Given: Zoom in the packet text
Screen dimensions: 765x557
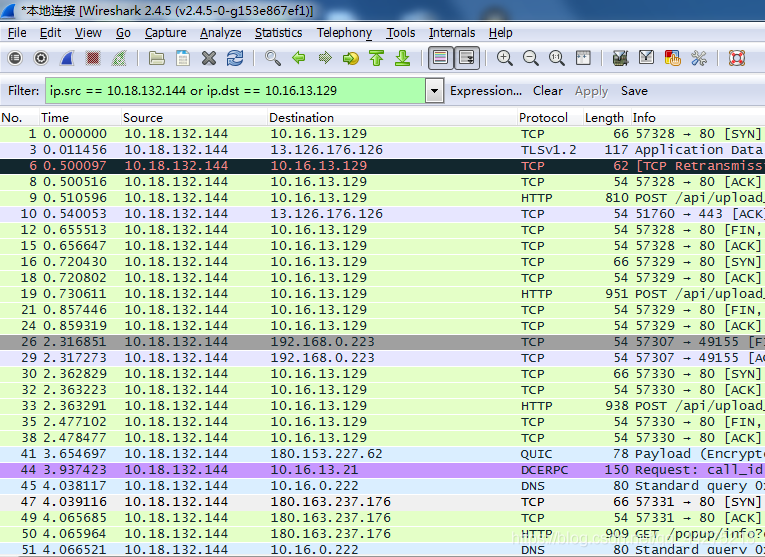Looking at the screenshot, I should pyautogui.click(x=504, y=59).
